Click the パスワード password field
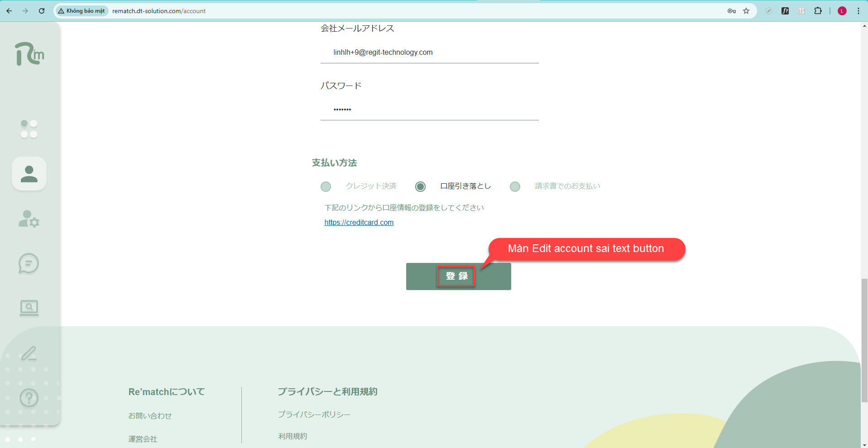This screenshot has height=448, width=868. 429,110
